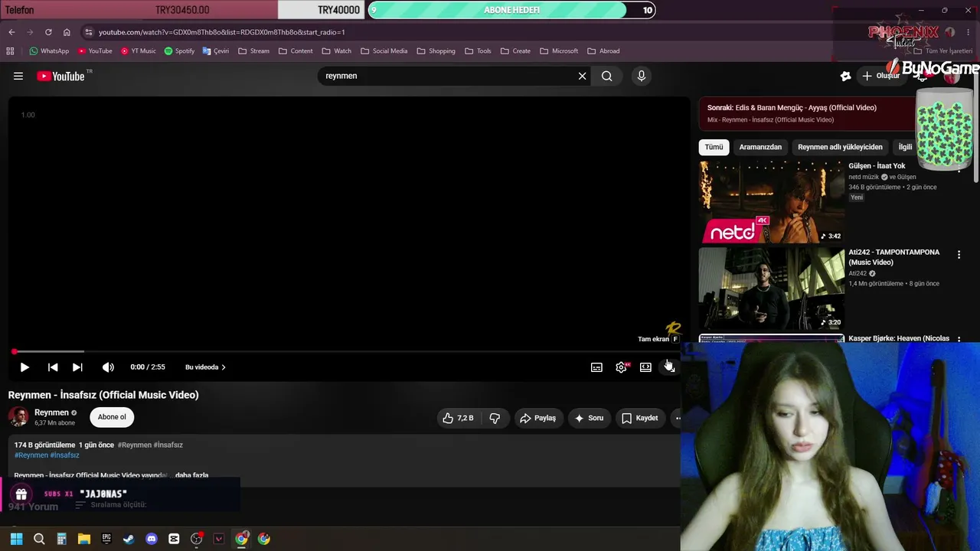Expand the Tools bookmark folder

(478, 51)
